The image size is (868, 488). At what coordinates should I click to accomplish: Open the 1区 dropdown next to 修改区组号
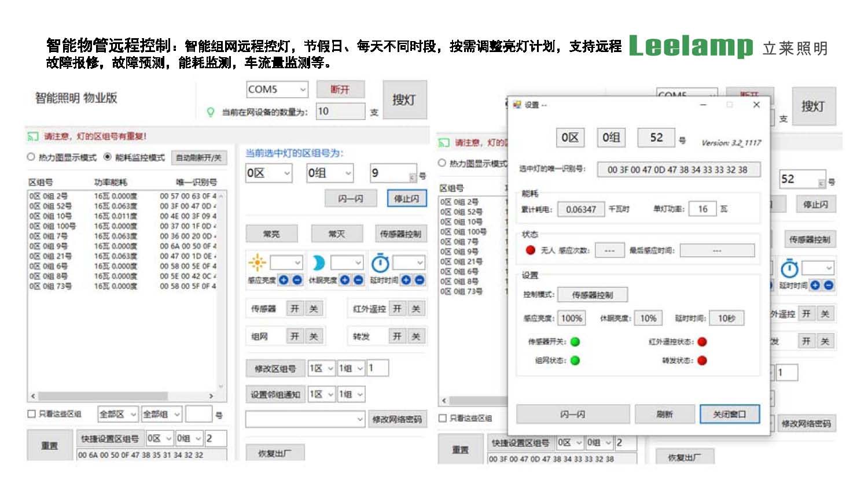pos(322,368)
